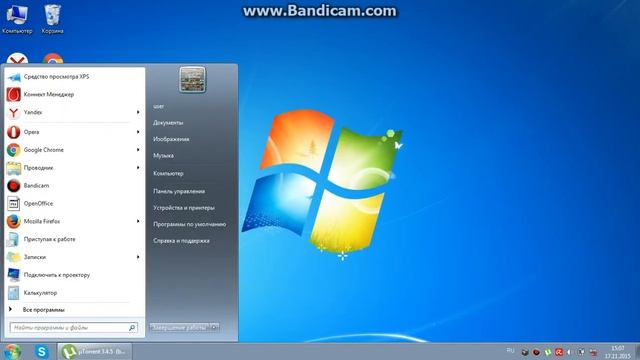Launch Mozilla Firefox from the Start menu
This screenshot has height=360, width=640.
(74, 221)
